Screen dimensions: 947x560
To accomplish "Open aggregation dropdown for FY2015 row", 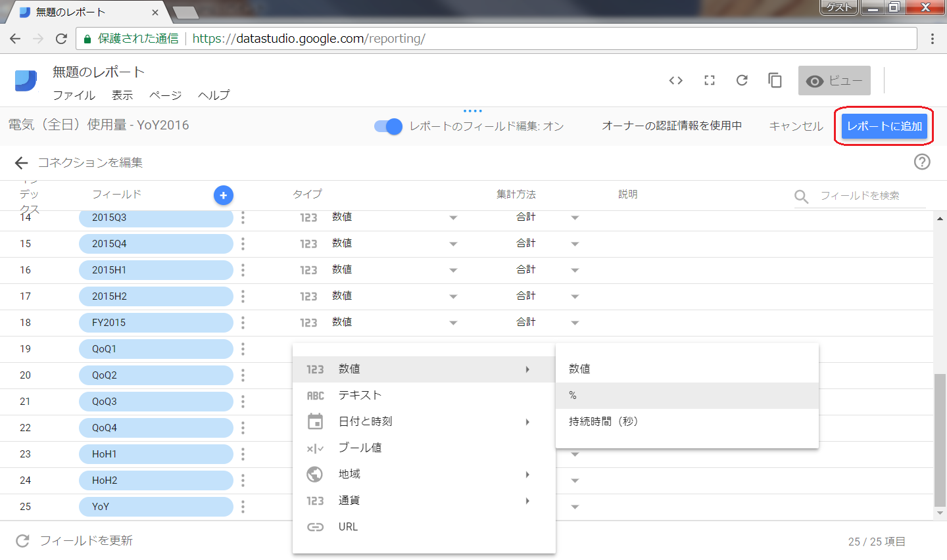I will pos(575,323).
